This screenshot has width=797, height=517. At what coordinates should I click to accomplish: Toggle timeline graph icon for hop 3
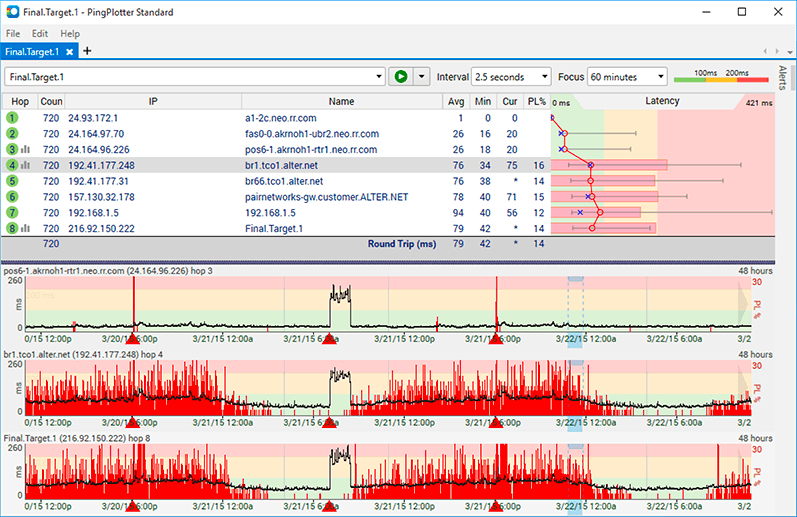[x=25, y=149]
